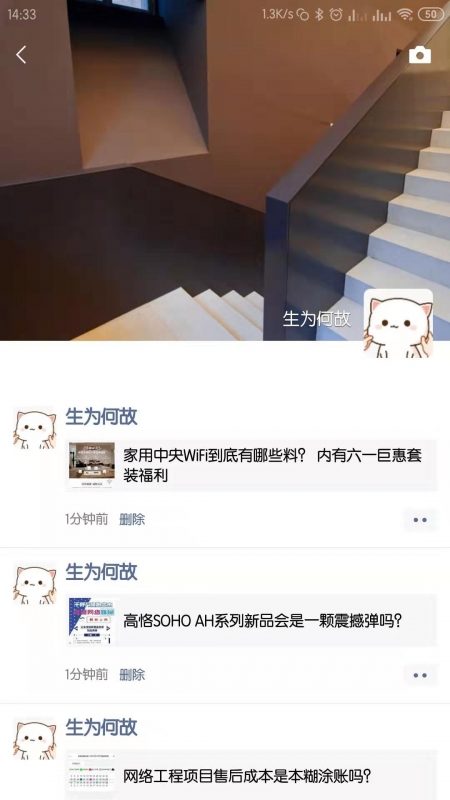The image size is (450, 800).
Task: Tap the cat avatar on cover photo
Action: coord(398,323)
